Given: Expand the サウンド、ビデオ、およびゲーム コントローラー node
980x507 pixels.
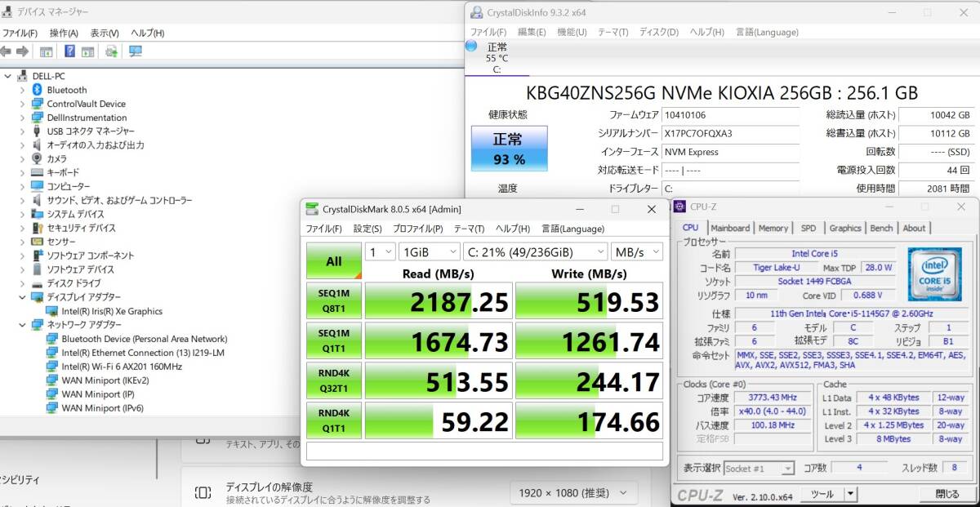Looking at the screenshot, I should 23,201.
